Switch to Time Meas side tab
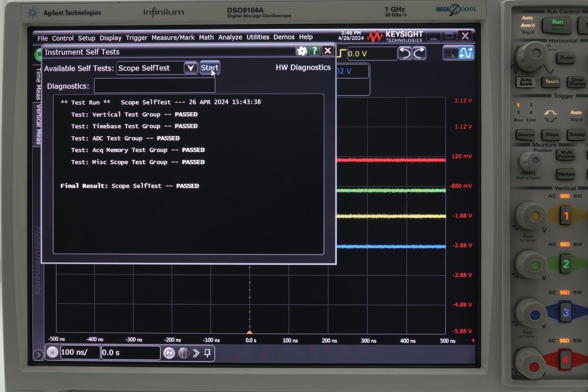Screen dimensions: 588x392 [x=38, y=84]
